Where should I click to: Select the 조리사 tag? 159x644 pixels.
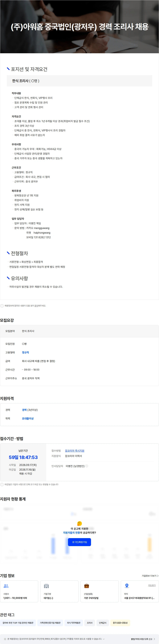(x=90, y=623)
